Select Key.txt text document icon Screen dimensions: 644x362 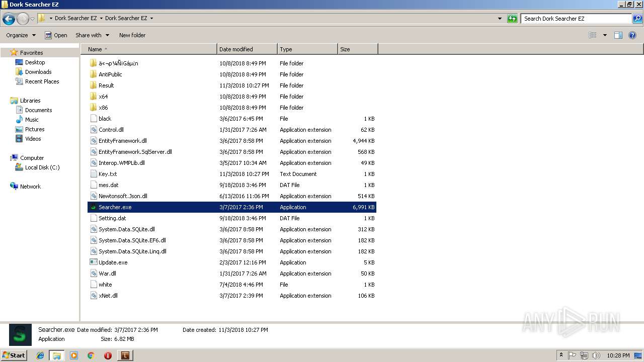click(x=93, y=174)
